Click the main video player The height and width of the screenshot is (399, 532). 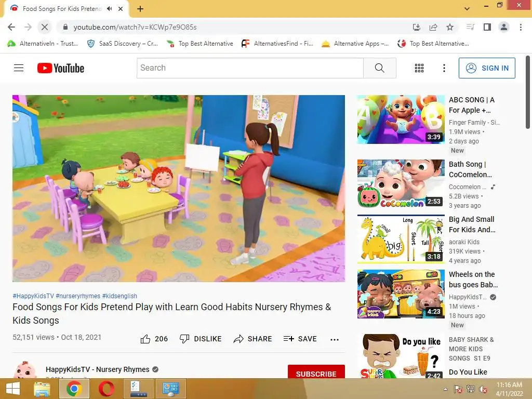tap(179, 188)
